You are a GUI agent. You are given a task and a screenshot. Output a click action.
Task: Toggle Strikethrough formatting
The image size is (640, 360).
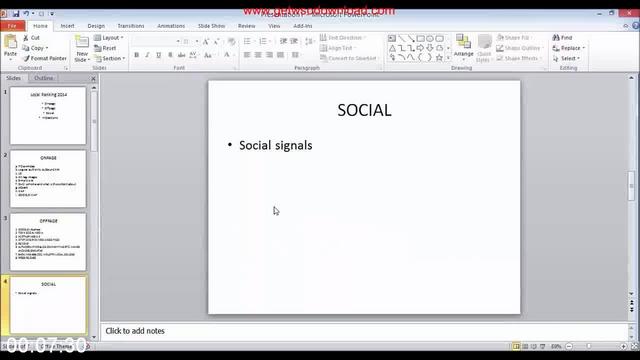pyautogui.click(x=181, y=55)
